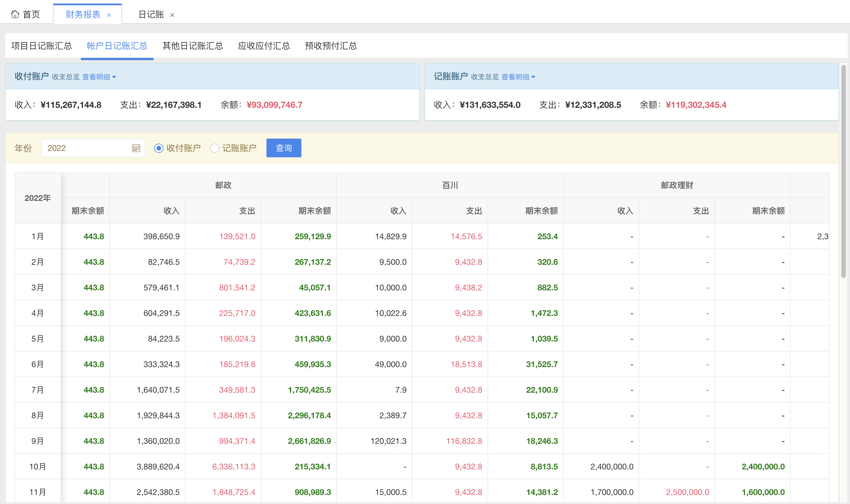Screen dimensions: 850x504
Task: Close the 财务报表 tab
Action: point(109,15)
